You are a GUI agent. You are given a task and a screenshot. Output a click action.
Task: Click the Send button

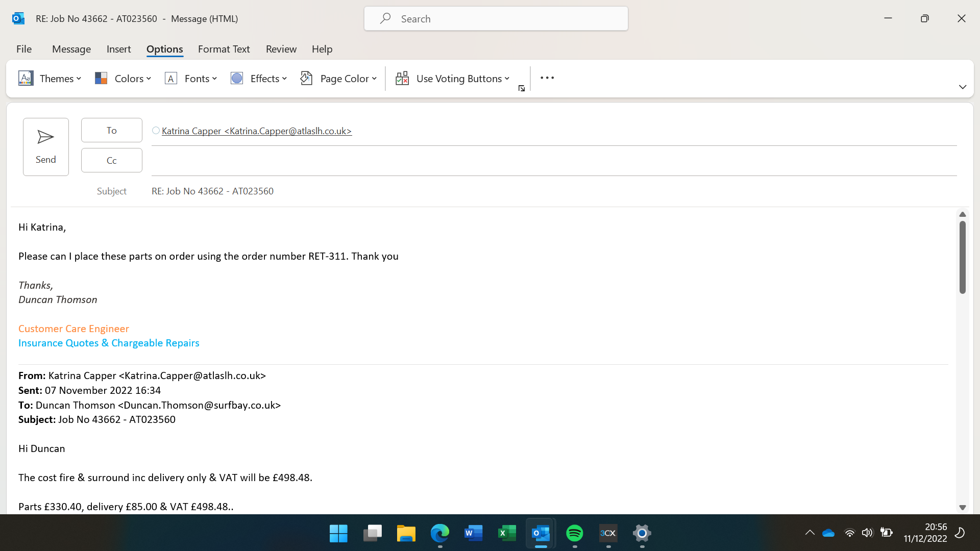[x=46, y=147]
